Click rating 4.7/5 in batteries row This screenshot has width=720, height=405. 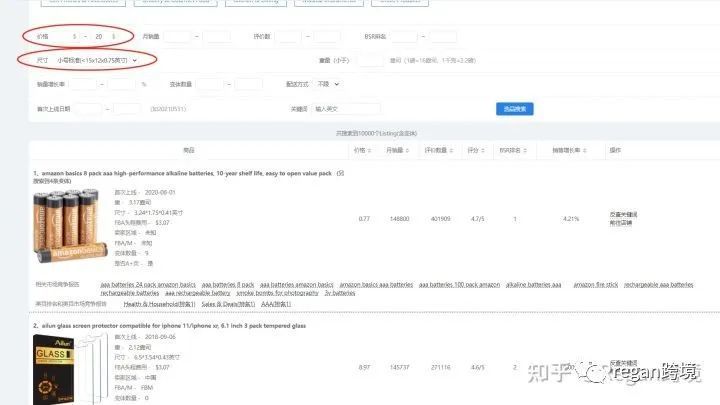click(477, 219)
